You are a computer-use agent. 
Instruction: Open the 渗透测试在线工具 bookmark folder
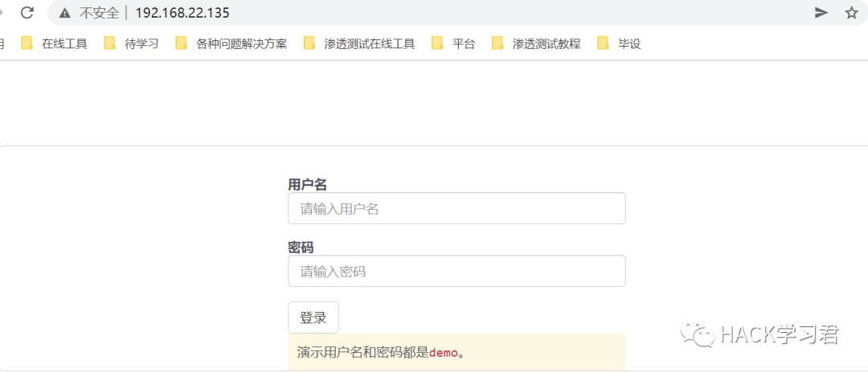tap(359, 43)
